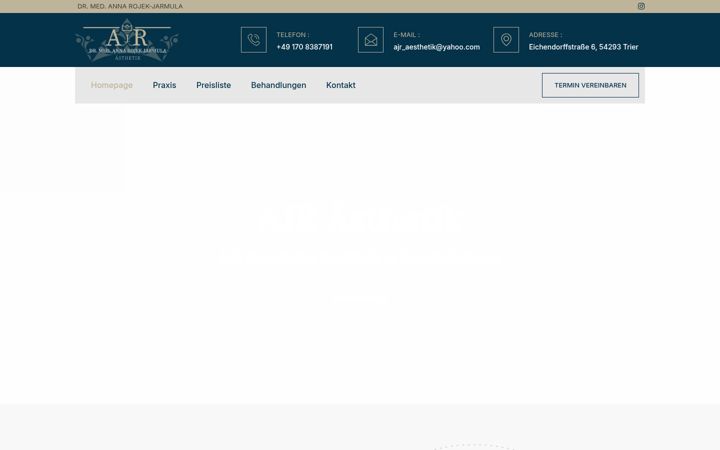Click the AJR Ästhetik logo
The width and height of the screenshot is (720, 450).
coord(127,40)
